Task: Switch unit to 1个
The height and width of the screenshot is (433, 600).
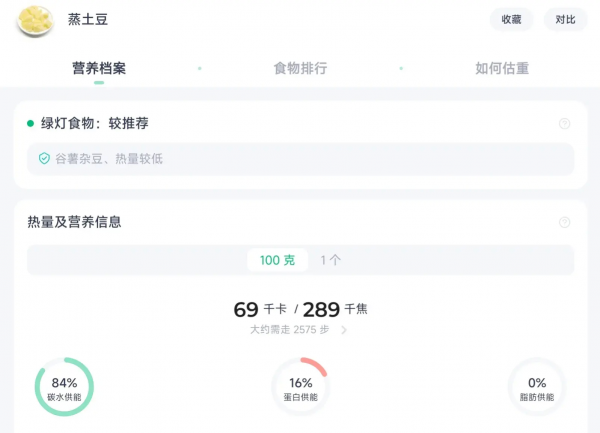Action: [x=331, y=260]
